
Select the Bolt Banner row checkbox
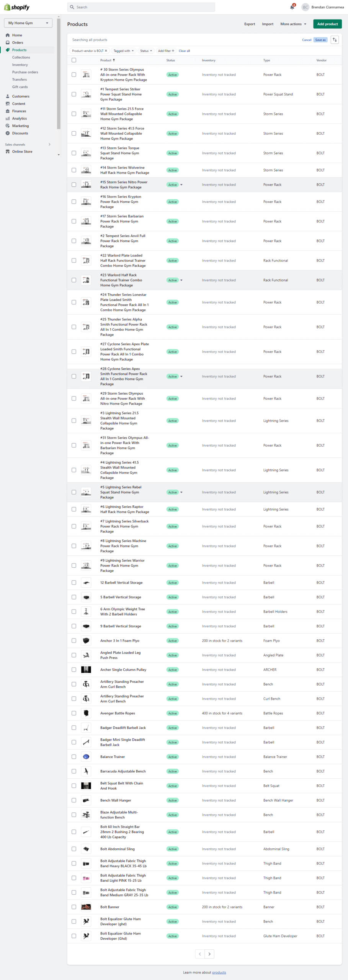(74, 907)
